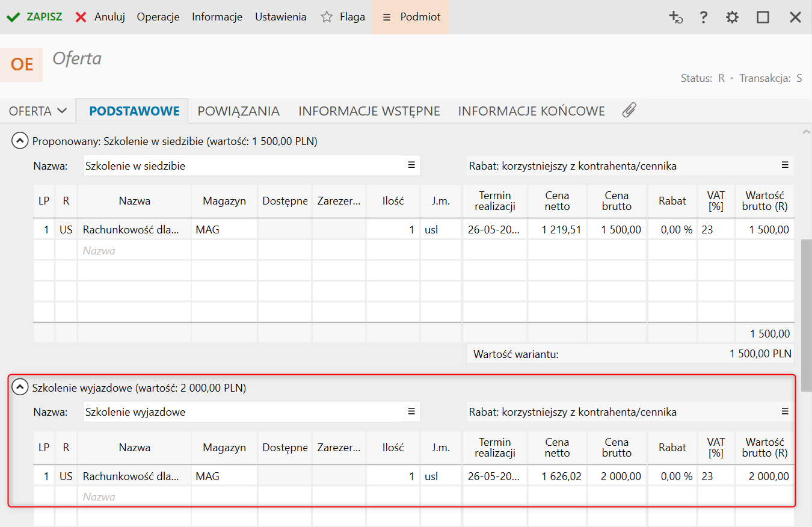The height and width of the screenshot is (527, 812).
Task: Open the Operacje menu
Action: tap(158, 17)
